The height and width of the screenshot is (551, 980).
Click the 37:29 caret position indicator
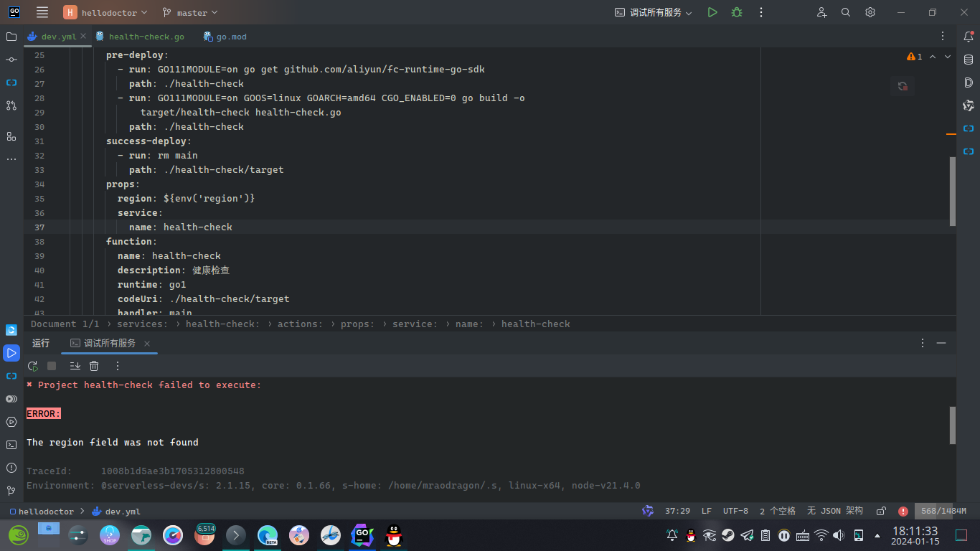[x=677, y=512]
